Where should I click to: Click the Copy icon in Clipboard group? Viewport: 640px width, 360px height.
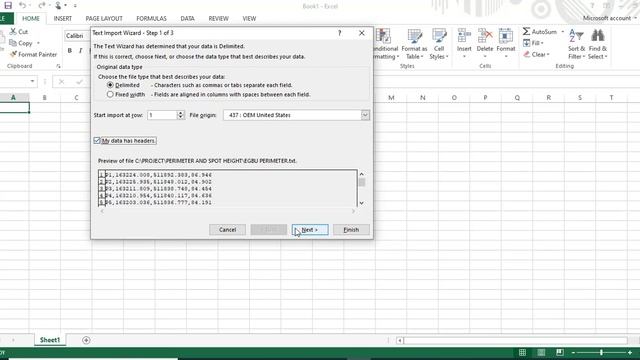pyautogui.click(x=13, y=43)
